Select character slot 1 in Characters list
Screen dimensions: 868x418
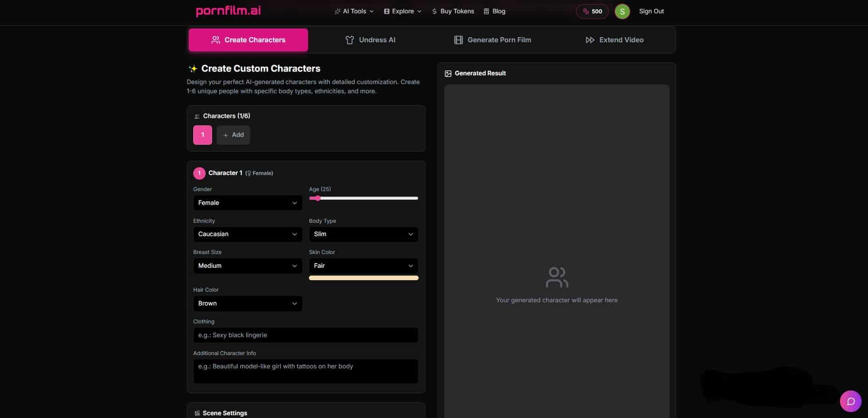[202, 135]
